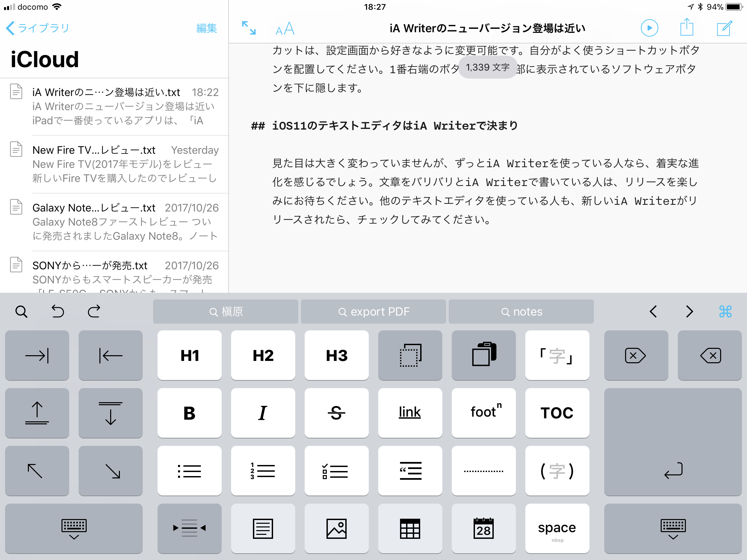The height and width of the screenshot is (560, 747).
Task: Apply H1 heading formatting
Action: [x=189, y=355]
